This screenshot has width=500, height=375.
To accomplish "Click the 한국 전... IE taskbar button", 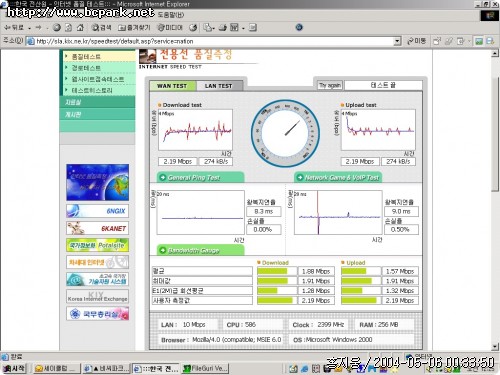I will tap(156, 368).
